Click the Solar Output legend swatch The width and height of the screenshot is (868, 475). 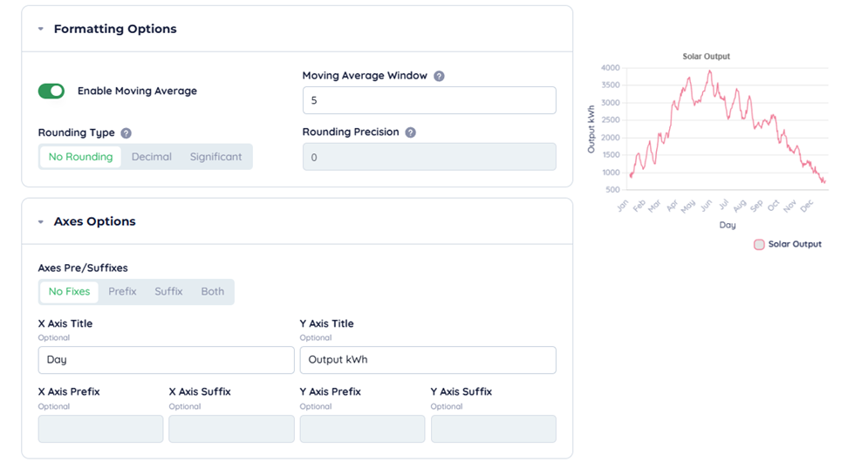click(759, 245)
